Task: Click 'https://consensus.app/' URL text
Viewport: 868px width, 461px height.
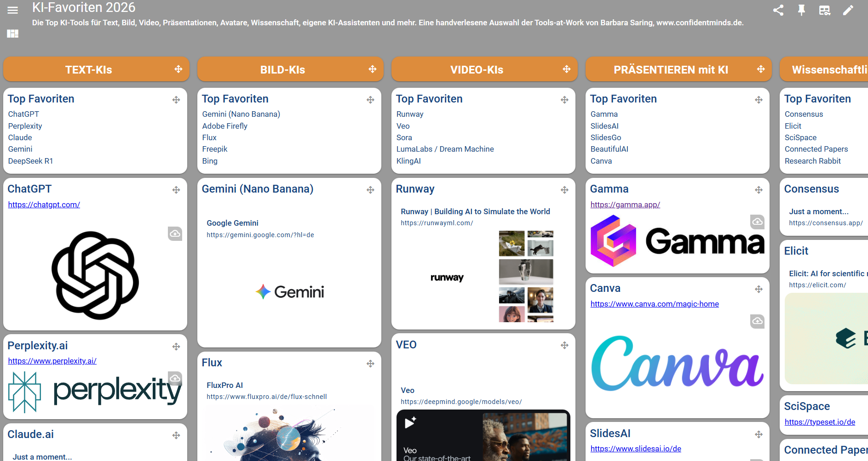Action: (826, 223)
